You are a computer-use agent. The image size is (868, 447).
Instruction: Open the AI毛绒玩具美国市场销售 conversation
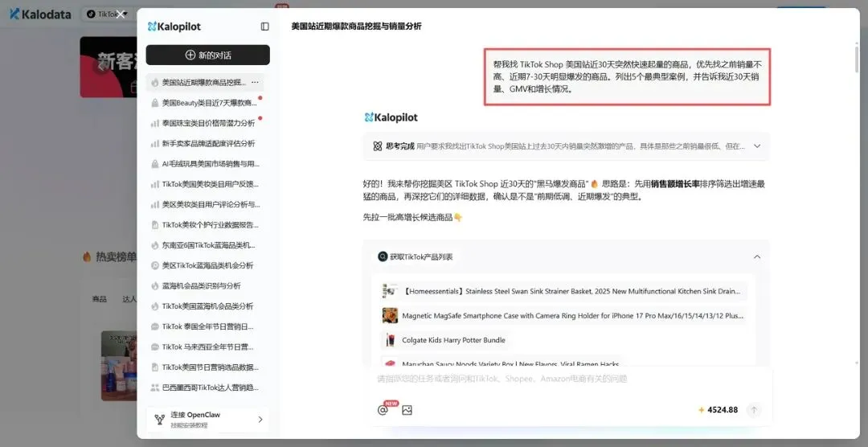pos(205,164)
